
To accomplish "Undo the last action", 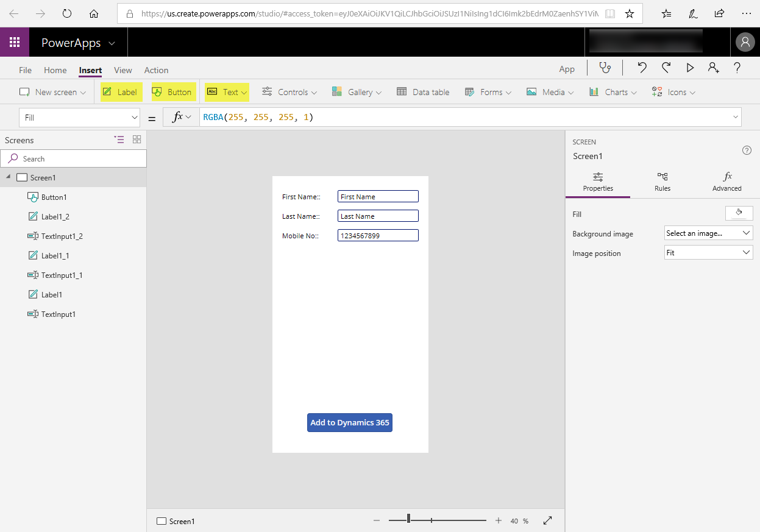I will click(x=642, y=68).
